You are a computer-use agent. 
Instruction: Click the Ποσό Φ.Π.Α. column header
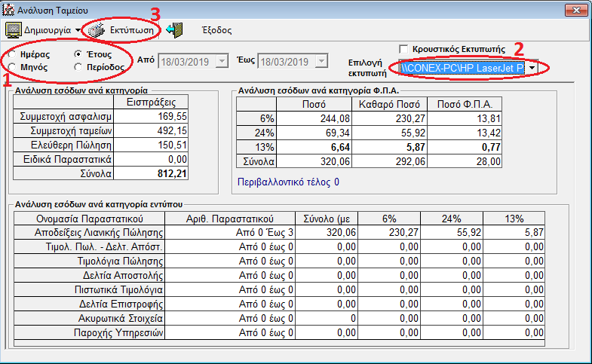tap(465, 104)
